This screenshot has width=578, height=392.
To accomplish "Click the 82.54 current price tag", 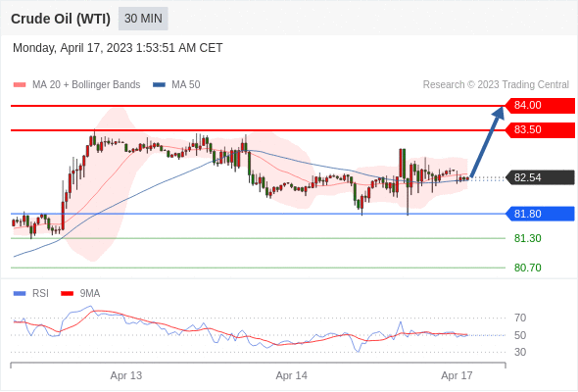I will [x=540, y=177].
